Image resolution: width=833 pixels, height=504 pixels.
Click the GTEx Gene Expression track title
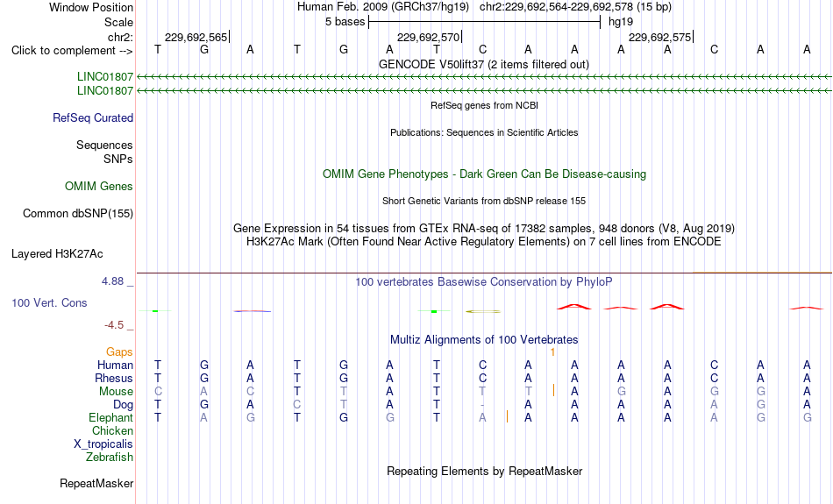click(x=484, y=229)
